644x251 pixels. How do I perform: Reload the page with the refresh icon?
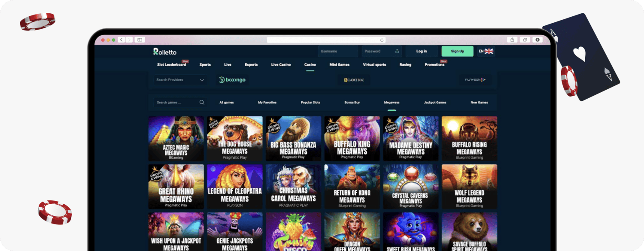[382, 40]
